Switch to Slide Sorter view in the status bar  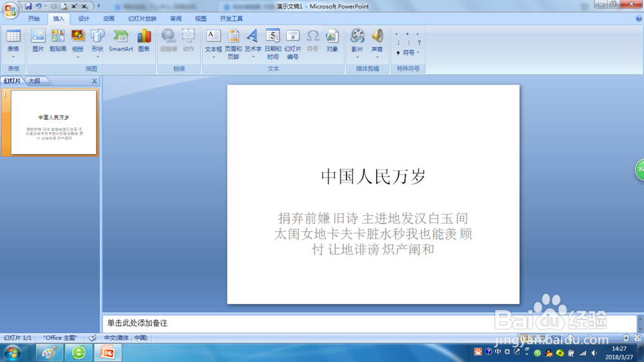(533, 338)
